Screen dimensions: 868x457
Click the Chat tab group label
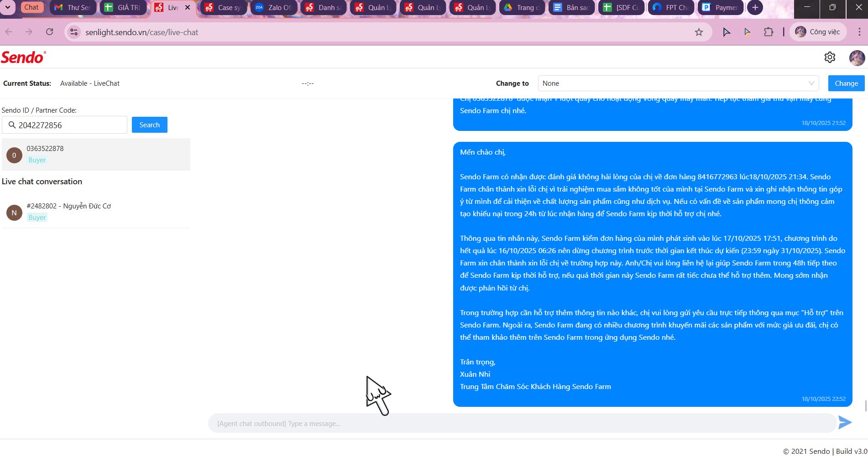31,7
